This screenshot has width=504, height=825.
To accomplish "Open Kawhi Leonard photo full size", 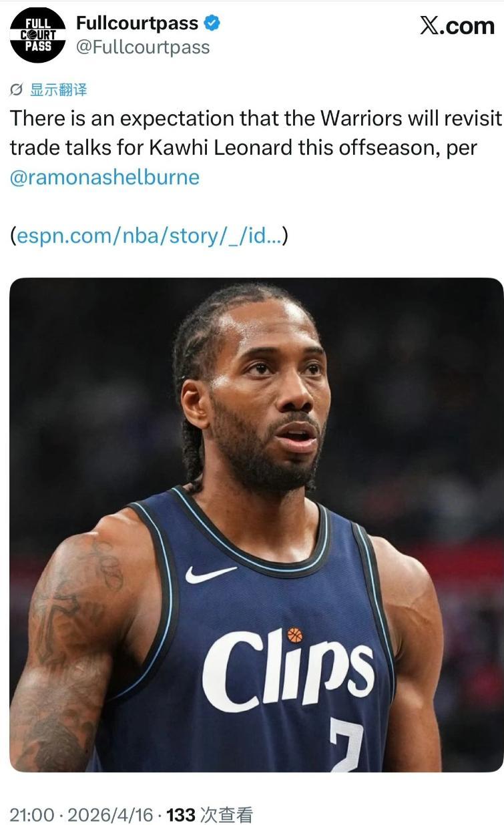I will point(256,525).
